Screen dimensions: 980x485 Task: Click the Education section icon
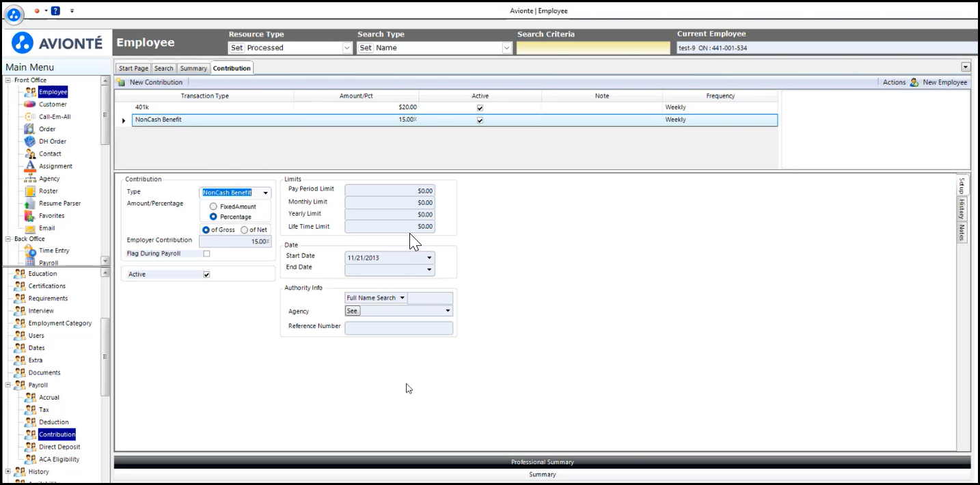(20, 273)
